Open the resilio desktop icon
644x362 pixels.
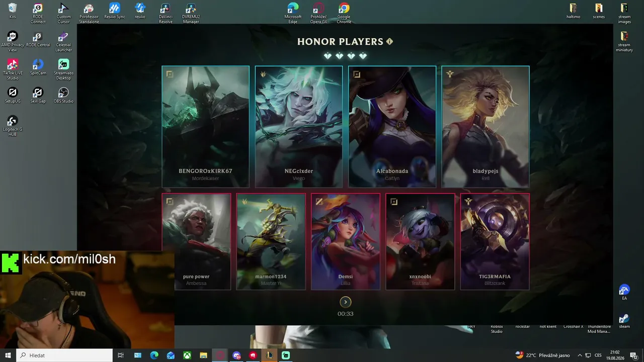[140, 12]
